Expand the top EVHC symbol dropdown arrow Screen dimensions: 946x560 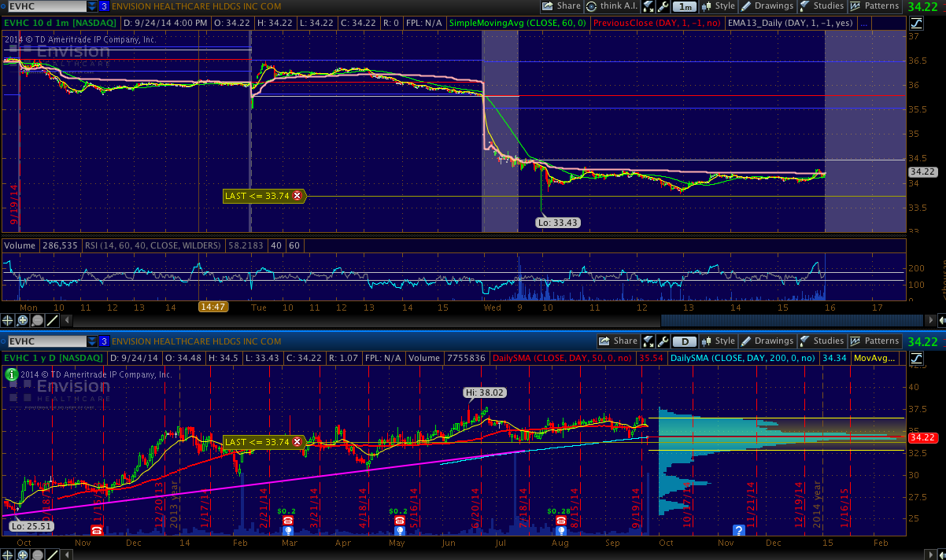click(92, 6)
